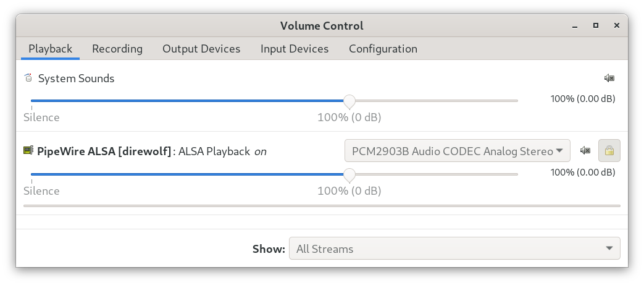
Task: Open the PCM2903B output device dropdown
Action: (456, 150)
